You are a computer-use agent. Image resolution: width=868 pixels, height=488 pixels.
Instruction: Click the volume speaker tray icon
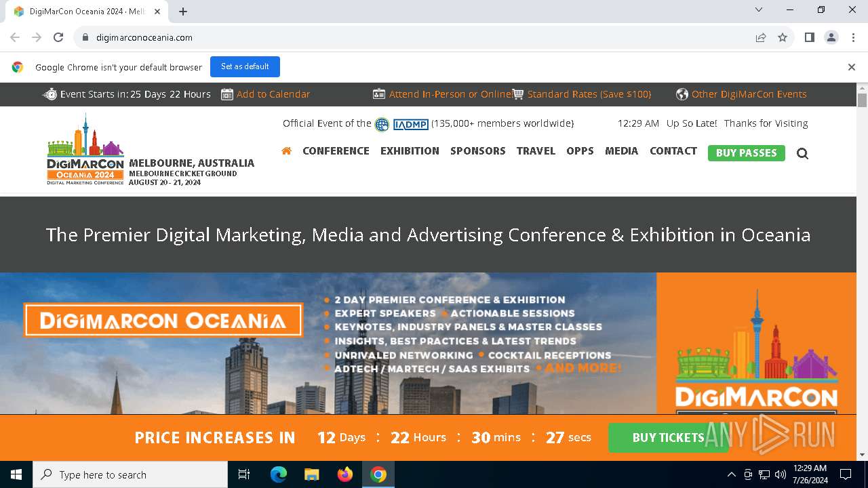(781, 474)
